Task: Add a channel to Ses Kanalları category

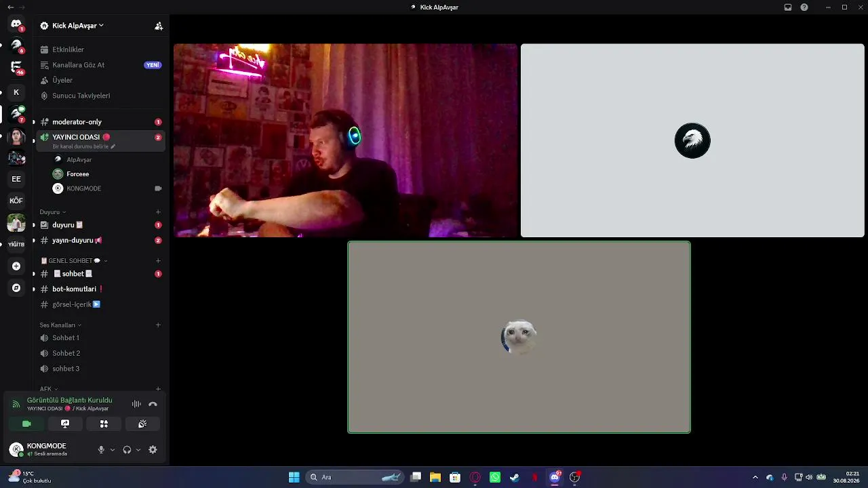Action: point(158,325)
